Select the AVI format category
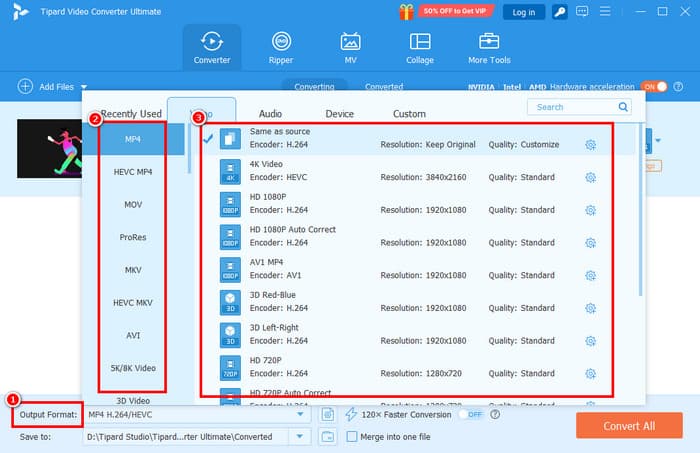Screen dimensions: 700x453 coord(133,335)
